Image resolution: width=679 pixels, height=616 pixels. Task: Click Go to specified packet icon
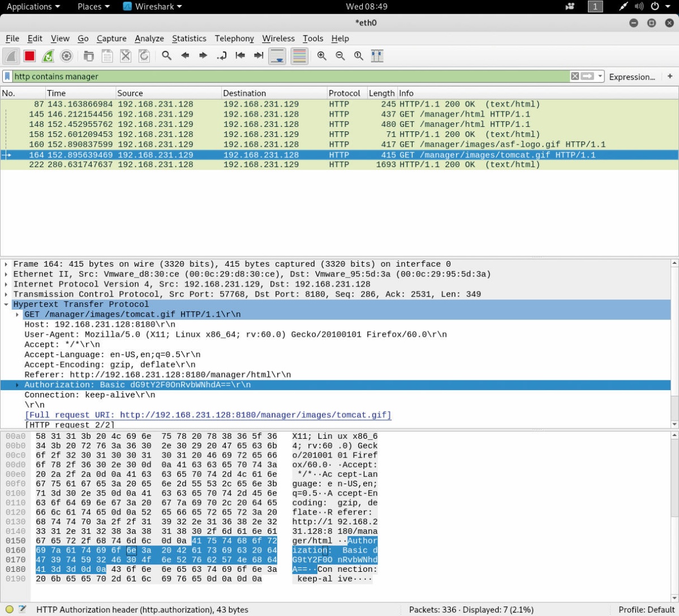[x=222, y=55]
